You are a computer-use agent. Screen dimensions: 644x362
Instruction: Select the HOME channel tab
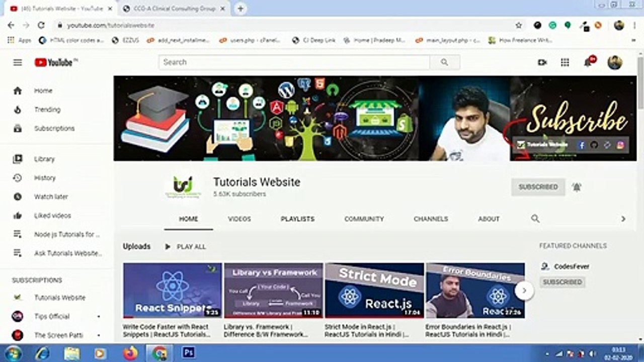coord(189,219)
